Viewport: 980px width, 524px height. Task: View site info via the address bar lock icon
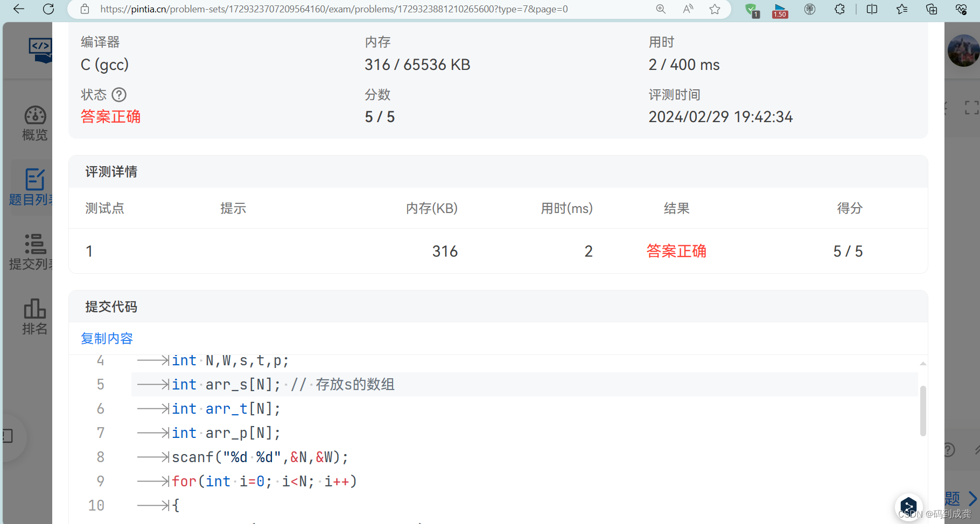point(85,9)
